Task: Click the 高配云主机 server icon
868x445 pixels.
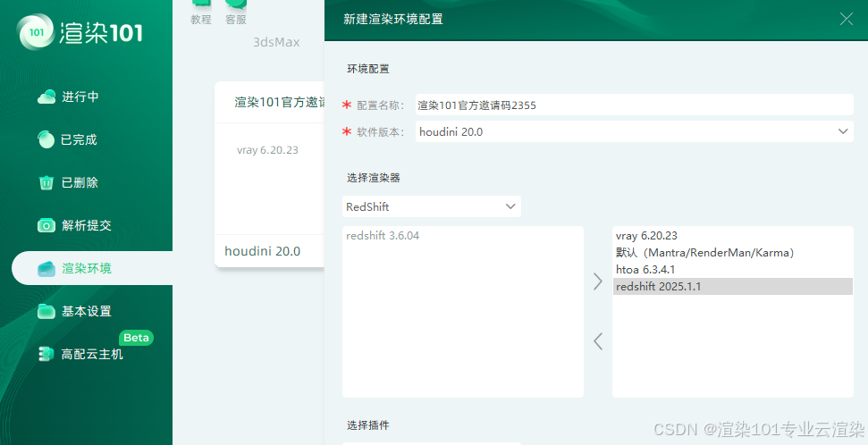Action: (x=46, y=354)
